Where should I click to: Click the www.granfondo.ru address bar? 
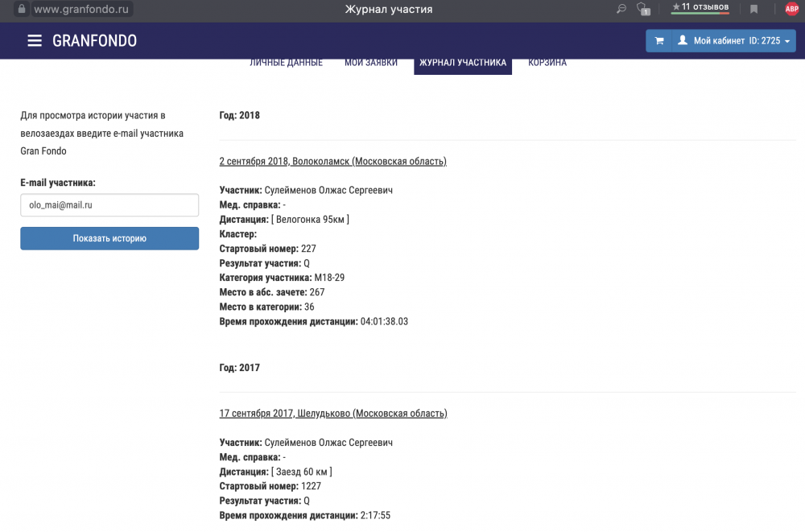pyautogui.click(x=80, y=10)
